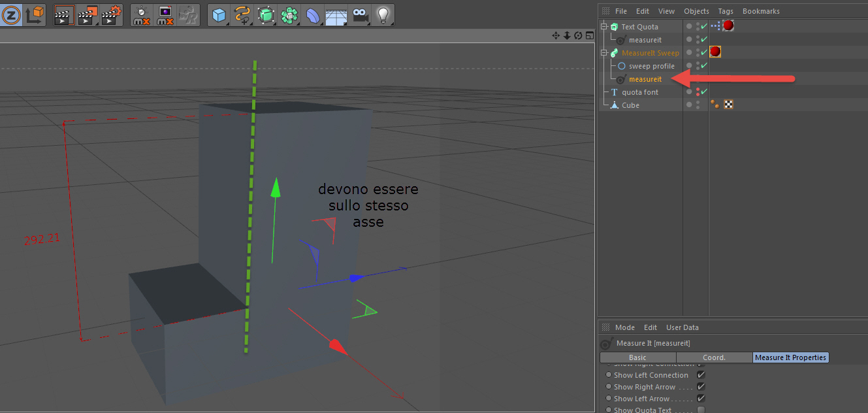Open the floor environment objects flyout
The width and height of the screenshot is (868, 413).
point(336,14)
